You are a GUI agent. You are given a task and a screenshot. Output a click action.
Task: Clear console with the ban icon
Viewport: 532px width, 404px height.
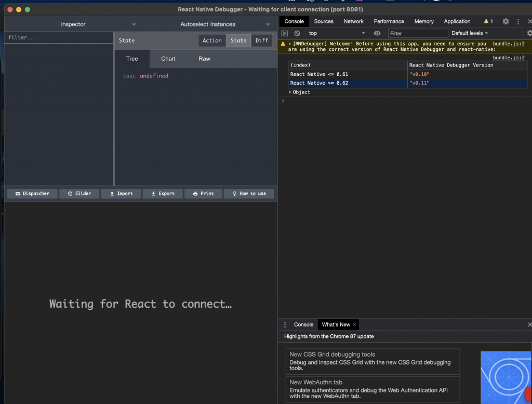pos(297,33)
